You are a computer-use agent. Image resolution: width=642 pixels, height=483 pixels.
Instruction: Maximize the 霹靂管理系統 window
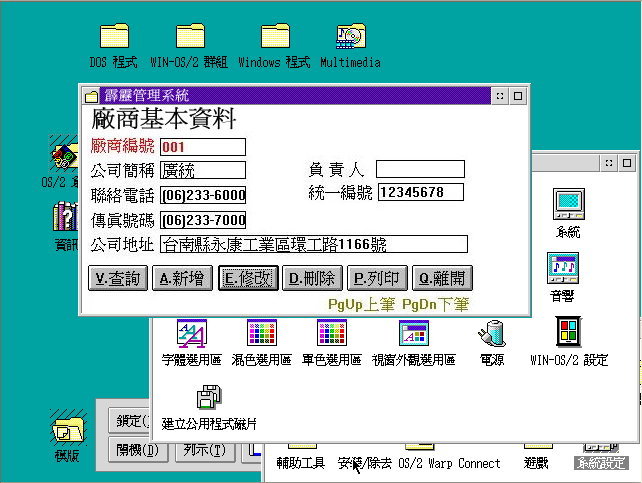(x=518, y=96)
